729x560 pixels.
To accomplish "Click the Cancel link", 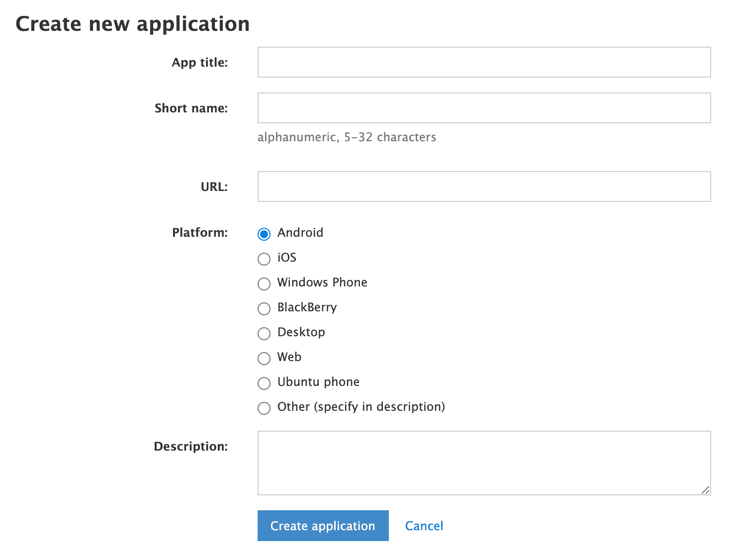I will (424, 526).
